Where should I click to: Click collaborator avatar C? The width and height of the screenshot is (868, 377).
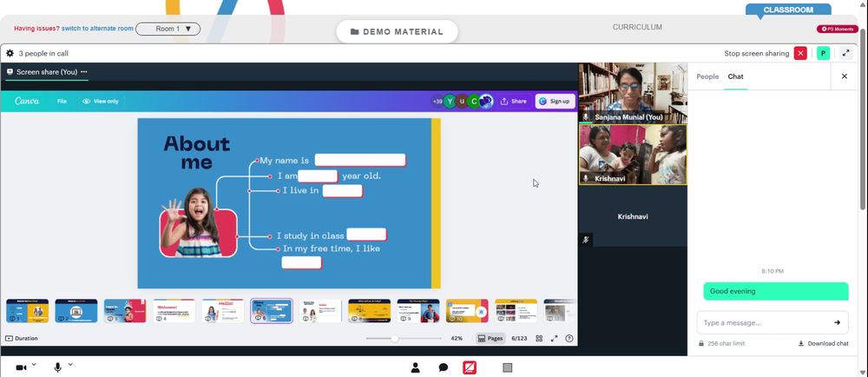[x=474, y=102]
